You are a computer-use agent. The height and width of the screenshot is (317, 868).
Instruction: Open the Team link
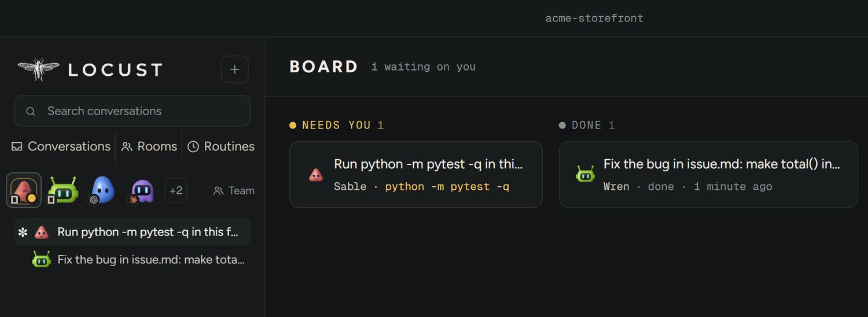click(x=234, y=190)
